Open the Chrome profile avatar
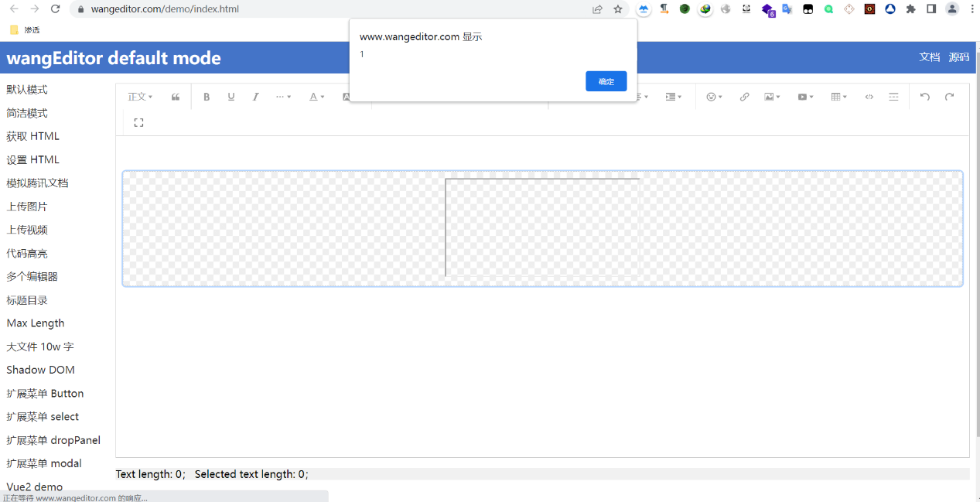 point(952,9)
